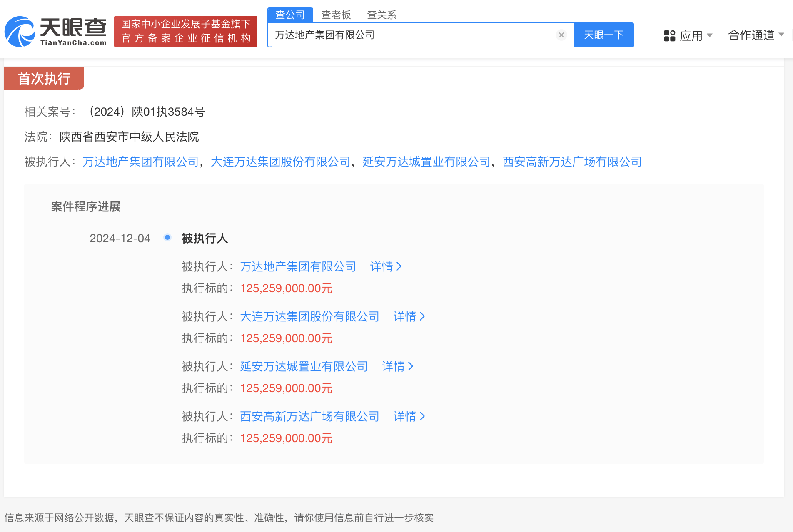Expand the 应用 dropdown arrow

pyautogui.click(x=710, y=35)
